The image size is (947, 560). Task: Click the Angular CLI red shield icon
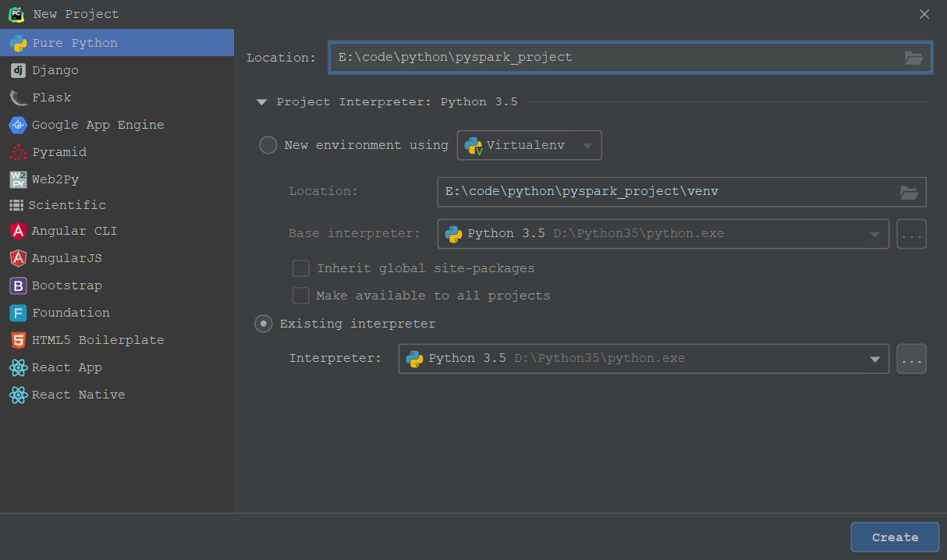(x=18, y=231)
